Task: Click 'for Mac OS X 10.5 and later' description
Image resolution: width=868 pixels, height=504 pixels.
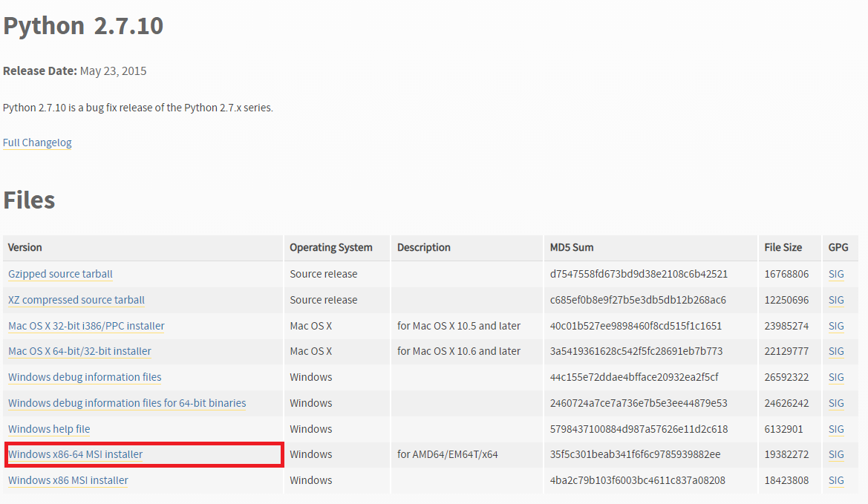Action: [x=458, y=326]
